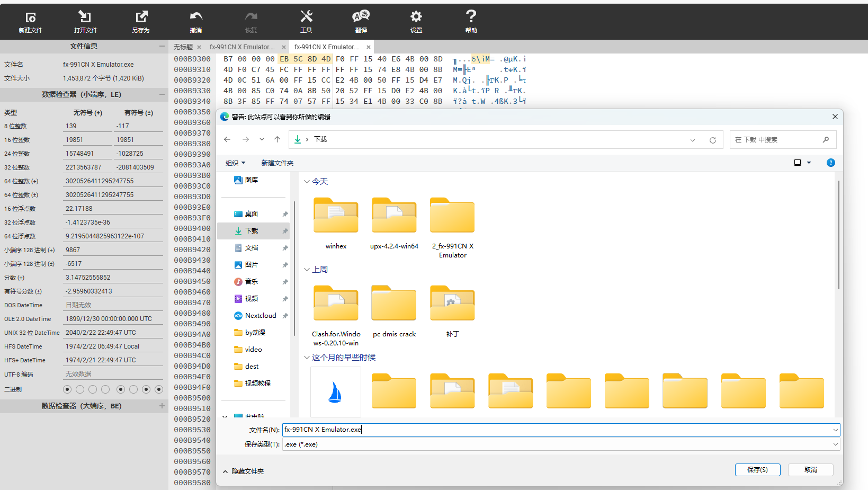Click 新建文件夹 in the dialog
Screen dimensions: 868x490
pos(277,163)
